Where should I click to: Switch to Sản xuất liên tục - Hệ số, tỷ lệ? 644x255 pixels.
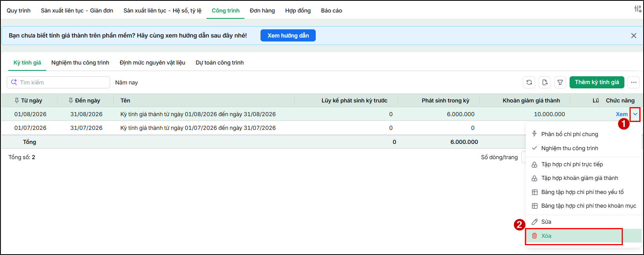162,11
